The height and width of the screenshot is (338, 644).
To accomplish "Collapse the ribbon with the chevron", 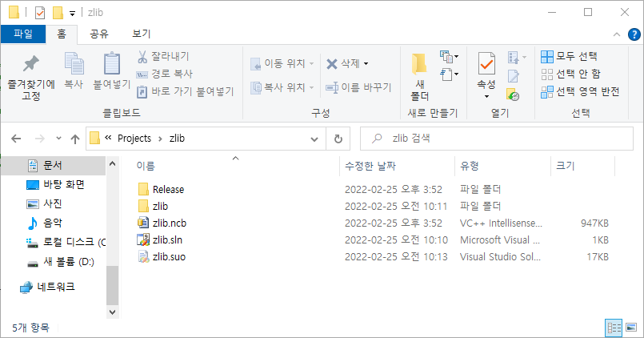I will click(617, 34).
